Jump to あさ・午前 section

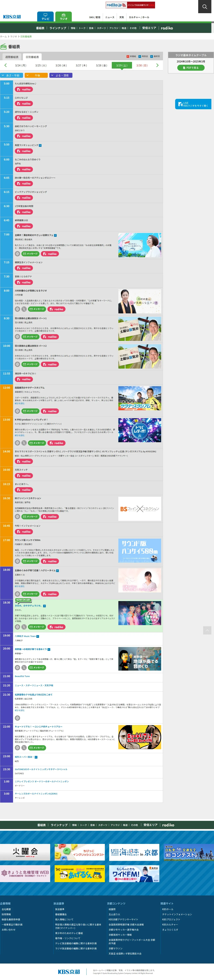[11, 75]
